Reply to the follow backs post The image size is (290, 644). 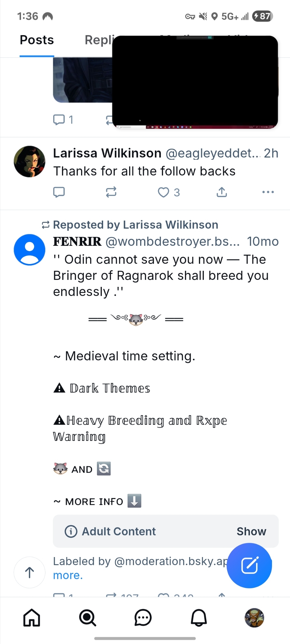tap(59, 192)
